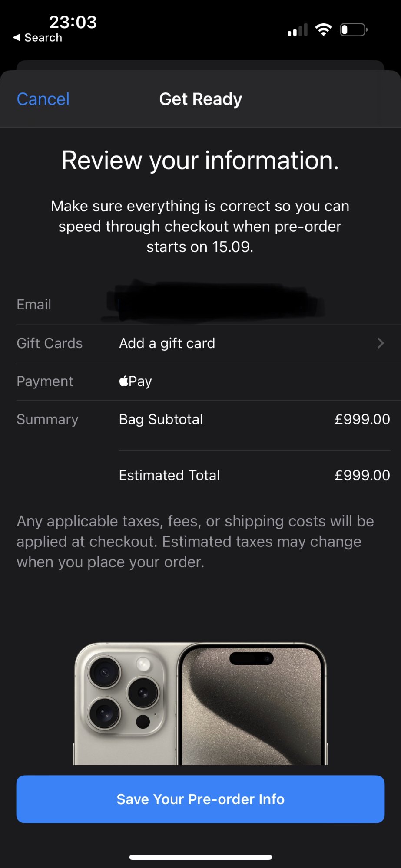
Task: Tap the battery indicator icon
Action: (354, 30)
